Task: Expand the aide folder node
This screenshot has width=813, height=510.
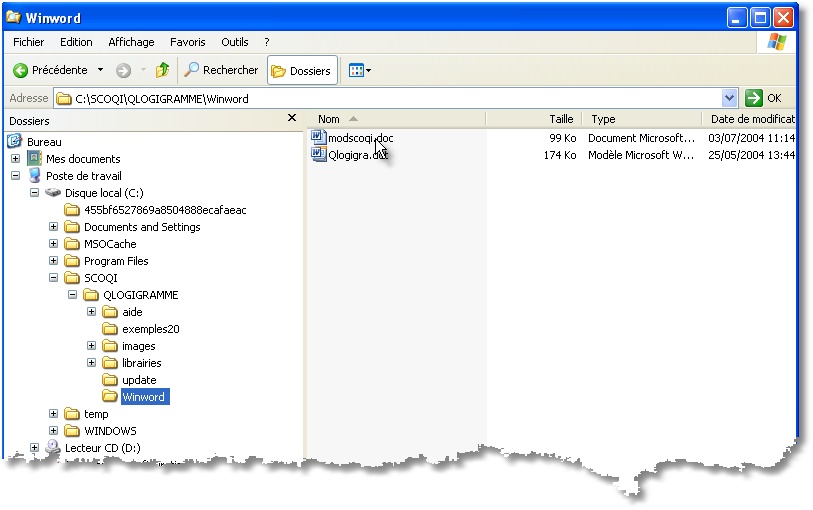Action: (91, 311)
